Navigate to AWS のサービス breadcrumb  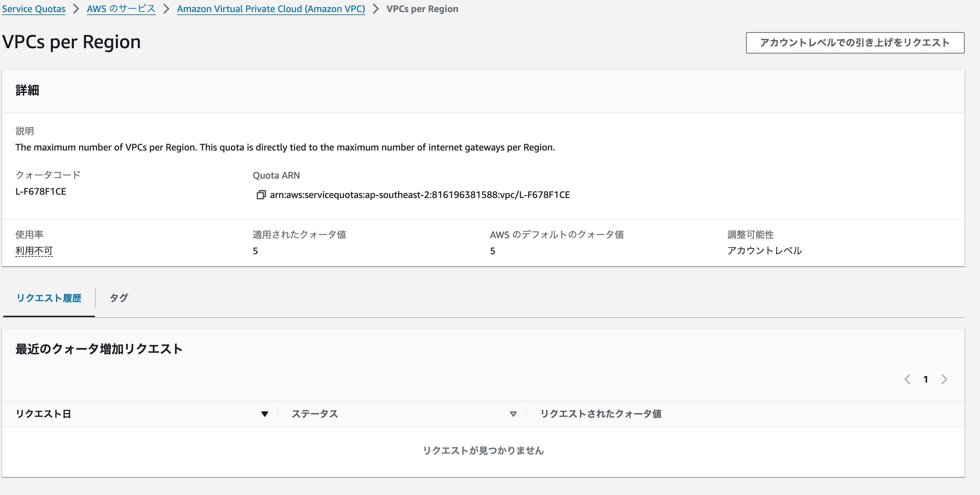121,9
